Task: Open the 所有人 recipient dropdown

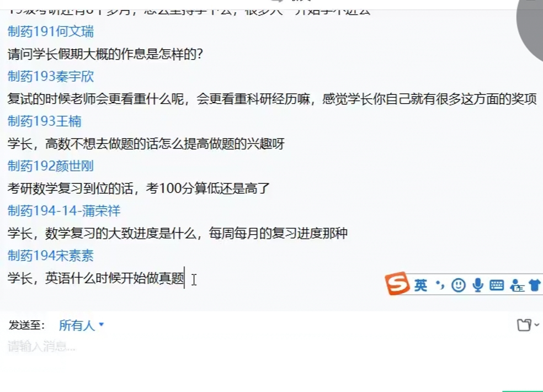Action: 81,325
